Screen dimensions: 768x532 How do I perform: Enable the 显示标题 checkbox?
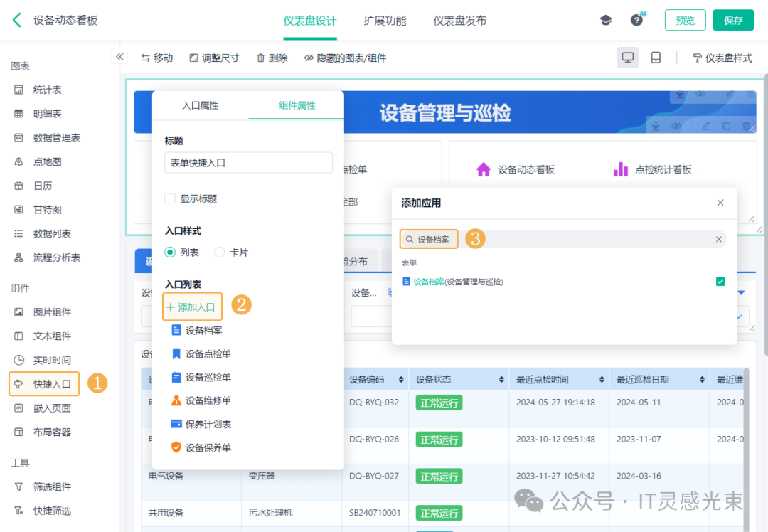coord(170,198)
